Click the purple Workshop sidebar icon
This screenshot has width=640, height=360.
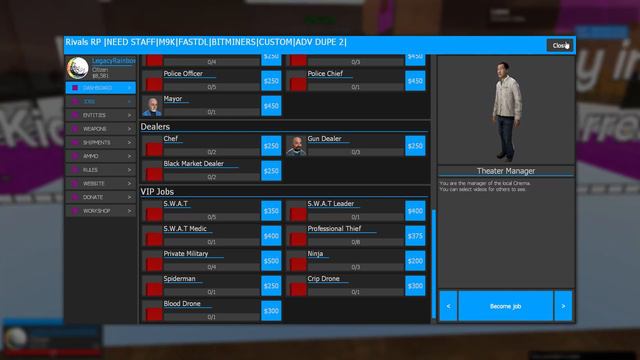click(75, 211)
